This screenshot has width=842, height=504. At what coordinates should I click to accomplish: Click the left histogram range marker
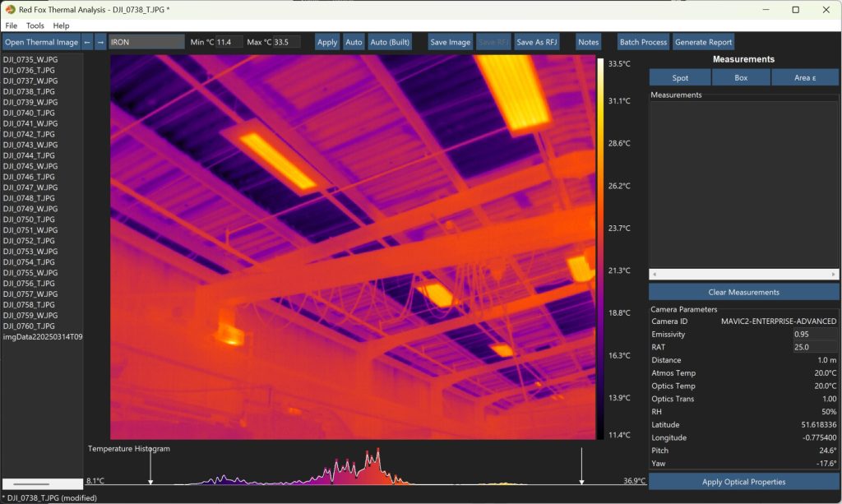click(151, 465)
